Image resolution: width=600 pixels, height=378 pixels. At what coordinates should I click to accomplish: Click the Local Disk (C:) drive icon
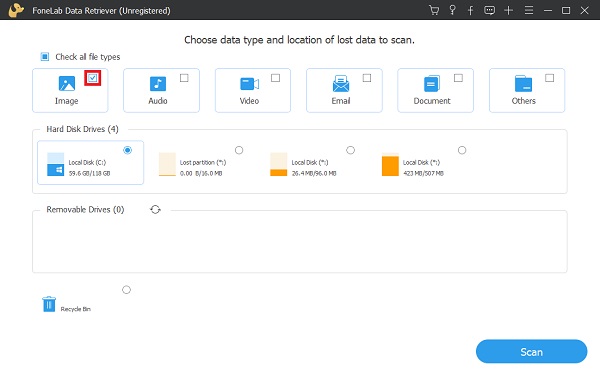[55, 164]
